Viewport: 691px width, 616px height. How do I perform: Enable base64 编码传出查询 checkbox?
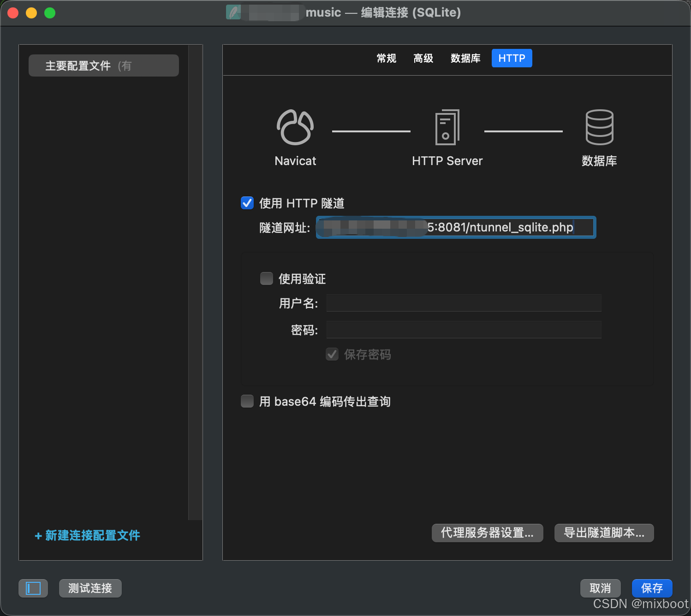pos(247,401)
